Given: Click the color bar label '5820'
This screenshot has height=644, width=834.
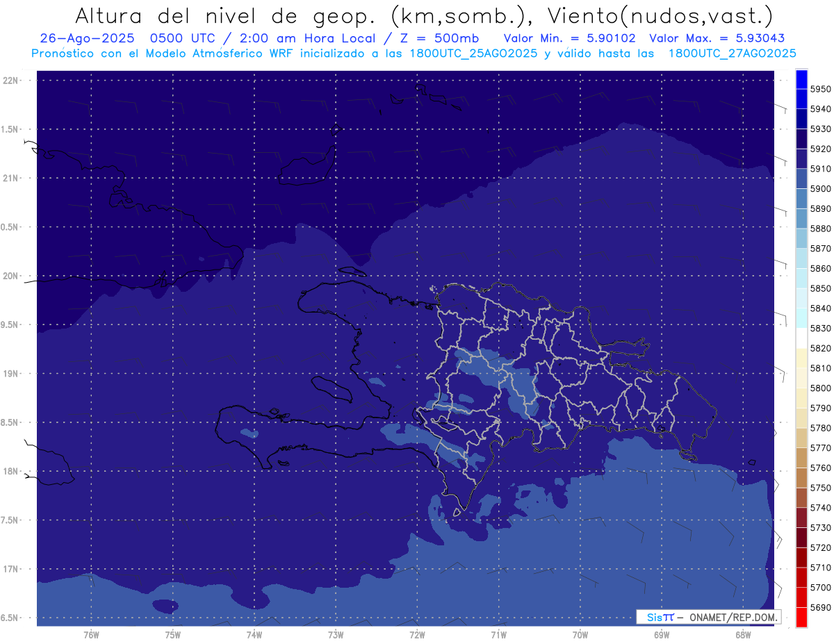Looking at the screenshot, I should pyautogui.click(x=820, y=348).
